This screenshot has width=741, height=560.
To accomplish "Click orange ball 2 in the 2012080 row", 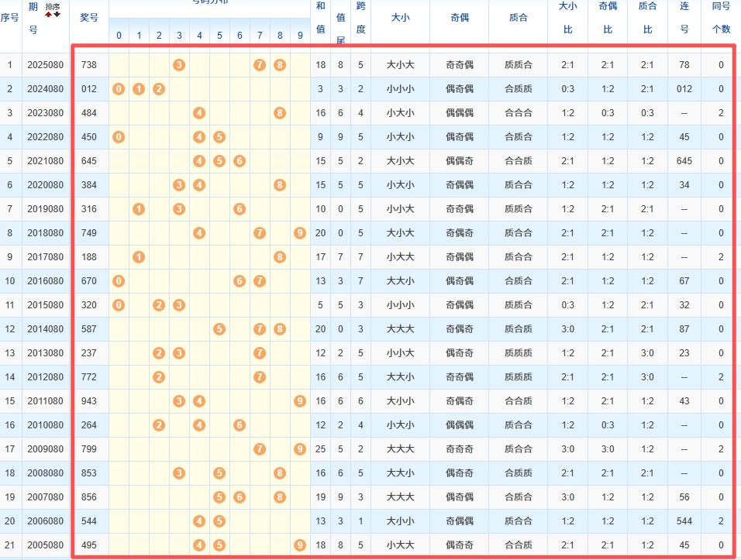I will 159,377.
